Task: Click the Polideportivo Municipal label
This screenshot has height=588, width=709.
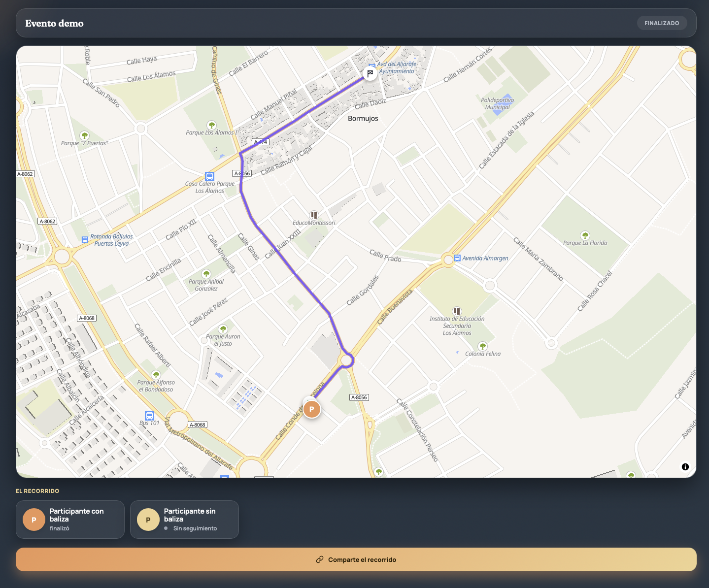Action: 497,103
